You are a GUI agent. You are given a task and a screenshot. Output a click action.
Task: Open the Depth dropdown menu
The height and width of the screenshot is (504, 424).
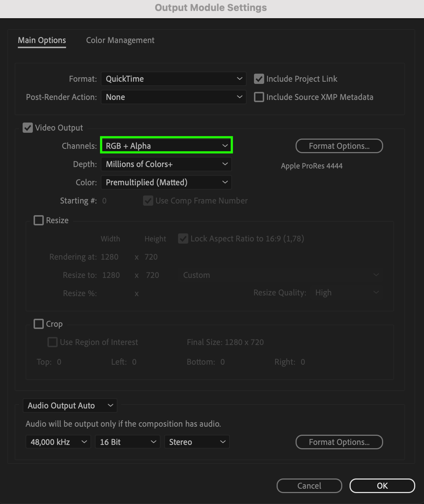pyautogui.click(x=166, y=164)
